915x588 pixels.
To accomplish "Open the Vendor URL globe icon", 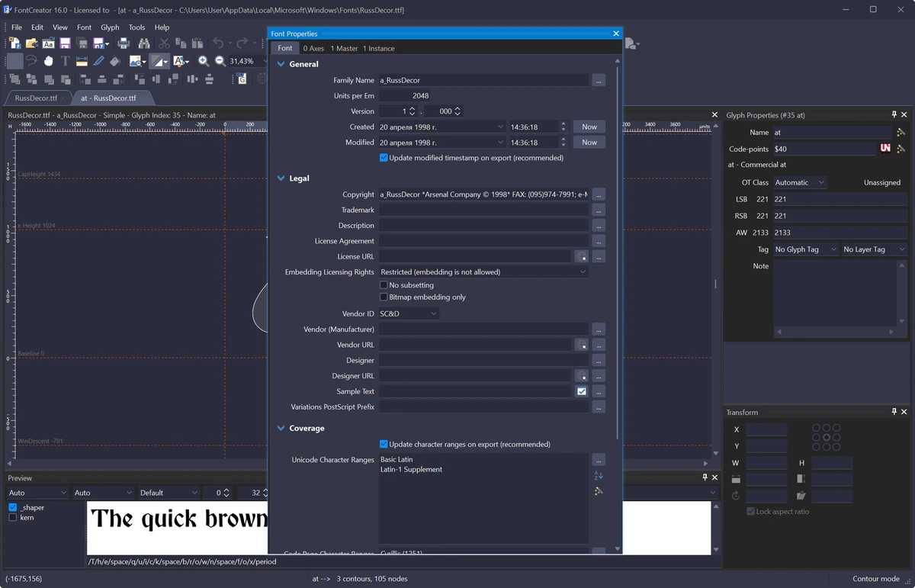I will pos(581,345).
